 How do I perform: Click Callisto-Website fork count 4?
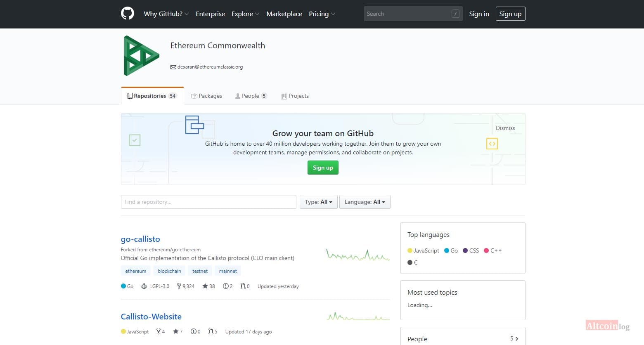161,331
